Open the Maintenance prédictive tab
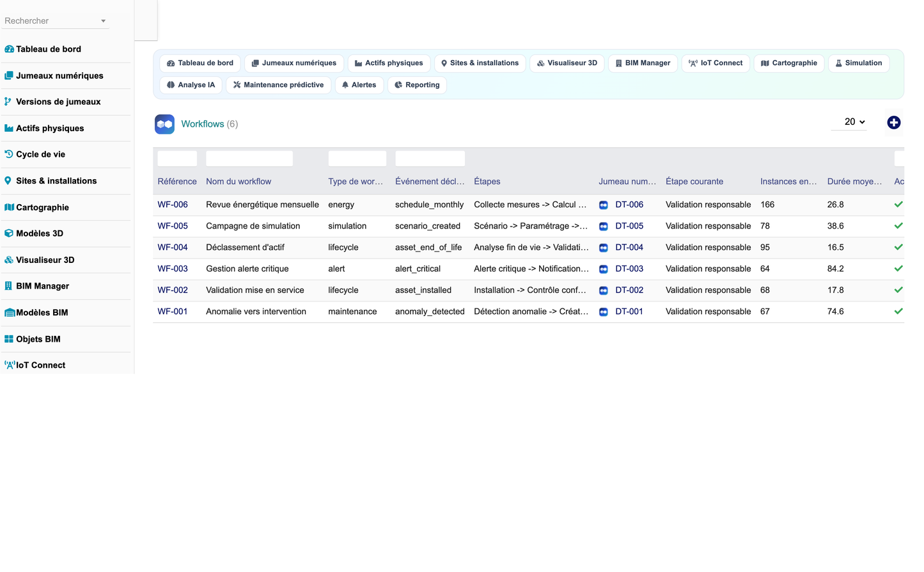Viewport: 924px width, 572px height. tap(278, 85)
